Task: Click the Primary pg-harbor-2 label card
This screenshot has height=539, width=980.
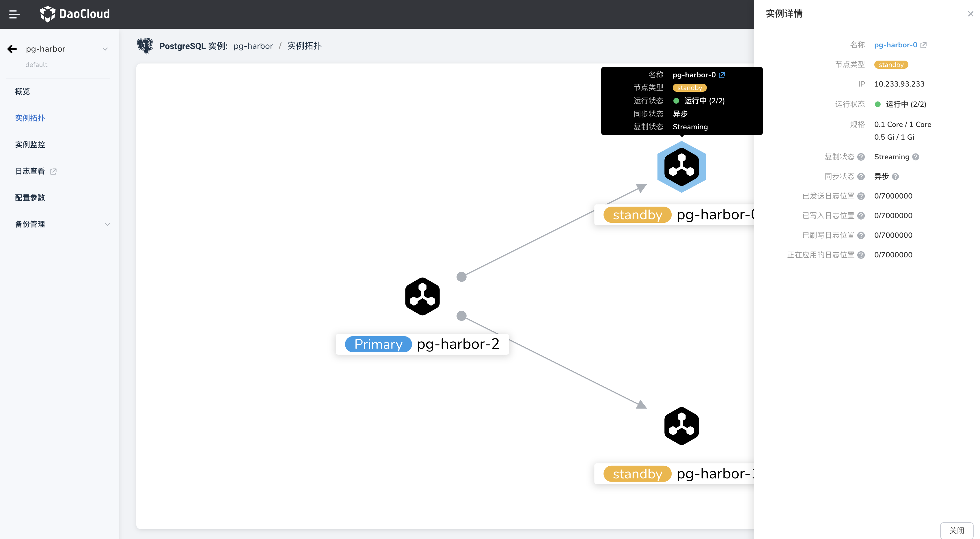Action: point(422,344)
